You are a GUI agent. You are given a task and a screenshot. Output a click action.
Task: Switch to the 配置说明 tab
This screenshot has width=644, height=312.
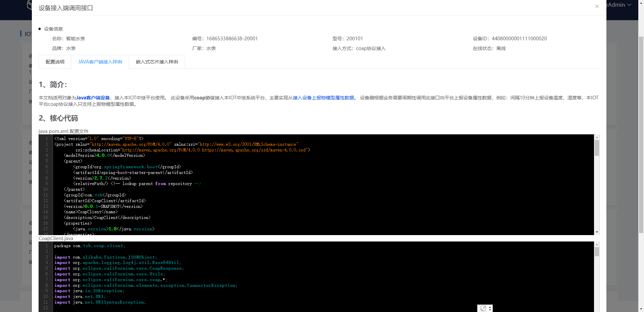point(55,62)
